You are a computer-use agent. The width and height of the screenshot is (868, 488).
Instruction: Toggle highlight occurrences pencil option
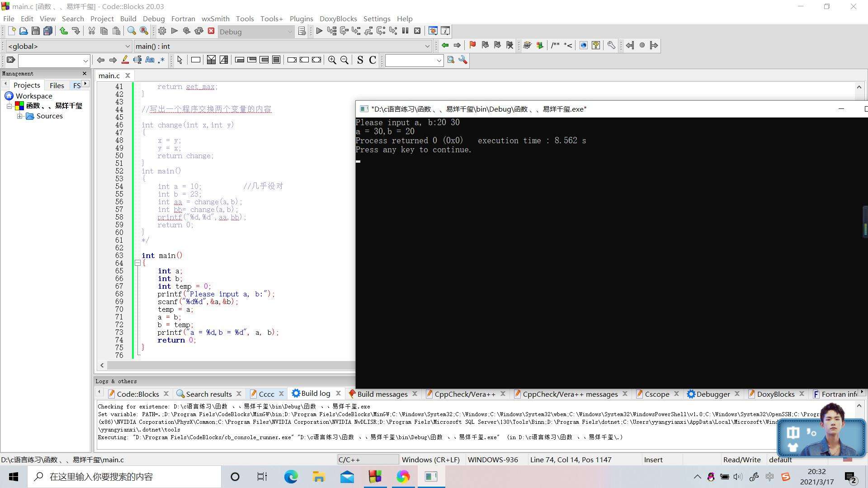pos(125,60)
